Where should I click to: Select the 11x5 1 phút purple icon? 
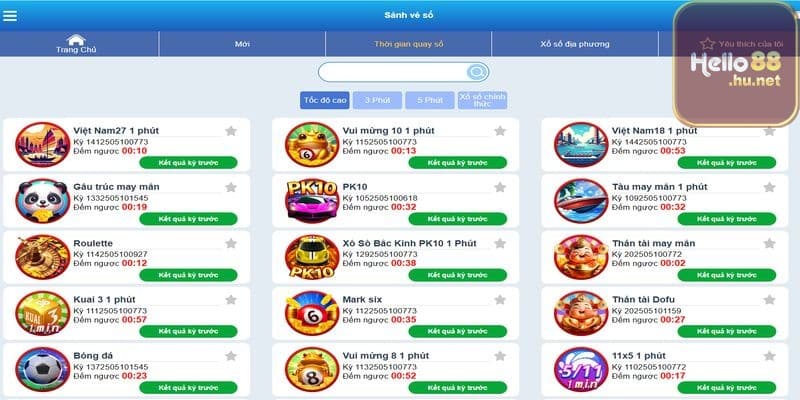pyautogui.click(x=581, y=369)
